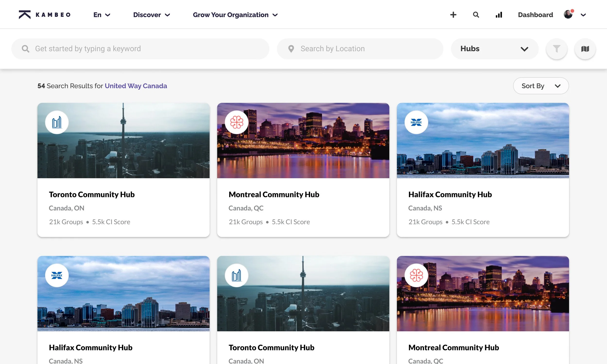This screenshot has width=607, height=364.
Task: Click inside the keyword search field
Action: [140, 49]
